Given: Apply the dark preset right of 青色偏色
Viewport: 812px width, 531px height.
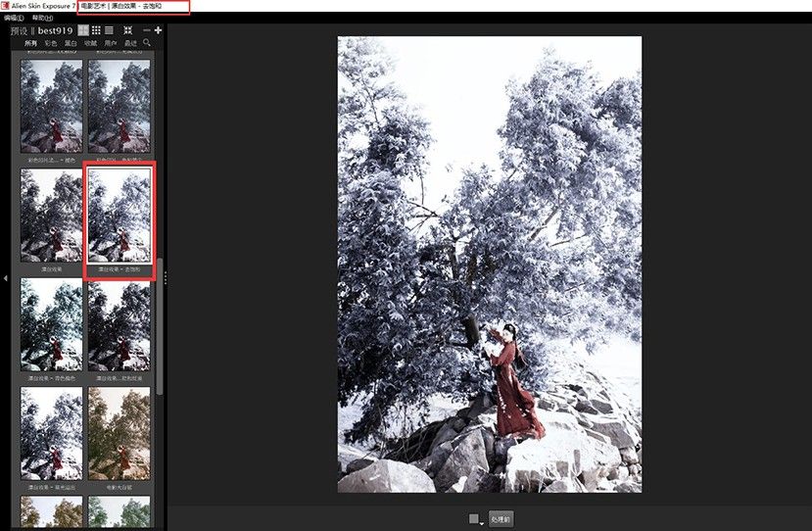Looking at the screenshot, I should [x=119, y=324].
